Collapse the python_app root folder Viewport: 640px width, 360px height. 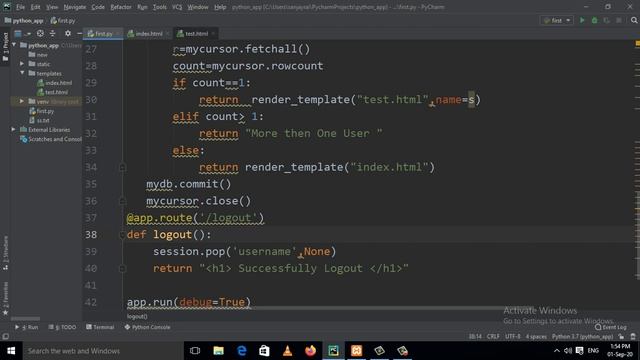[x=14, y=45]
